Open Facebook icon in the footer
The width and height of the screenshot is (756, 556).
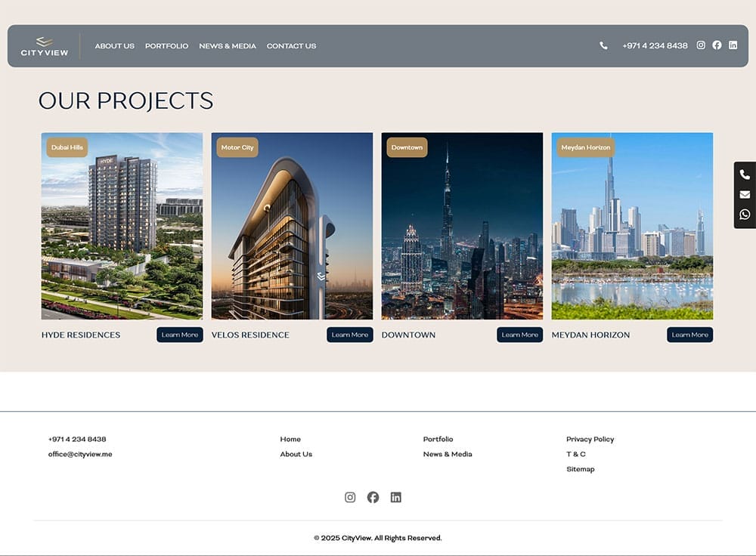click(x=373, y=497)
